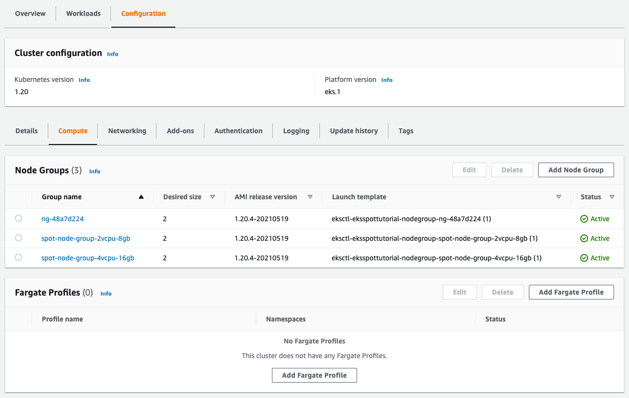Open the Details sub-tab
The height and width of the screenshot is (398, 629).
pyautogui.click(x=26, y=131)
